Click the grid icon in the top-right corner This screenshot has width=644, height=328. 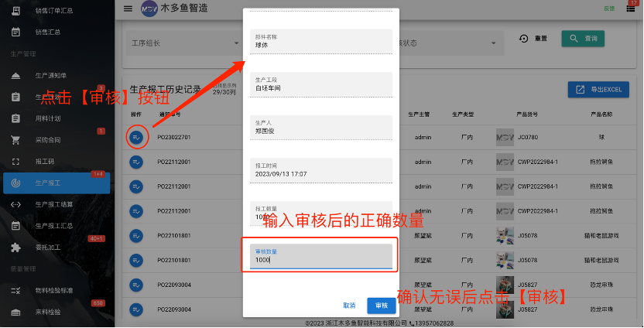pyautogui.click(x=631, y=8)
